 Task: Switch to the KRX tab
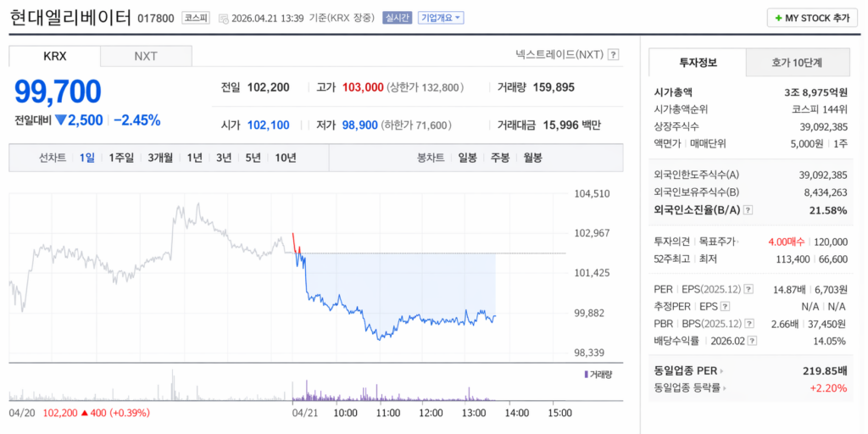pyautogui.click(x=55, y=56)
